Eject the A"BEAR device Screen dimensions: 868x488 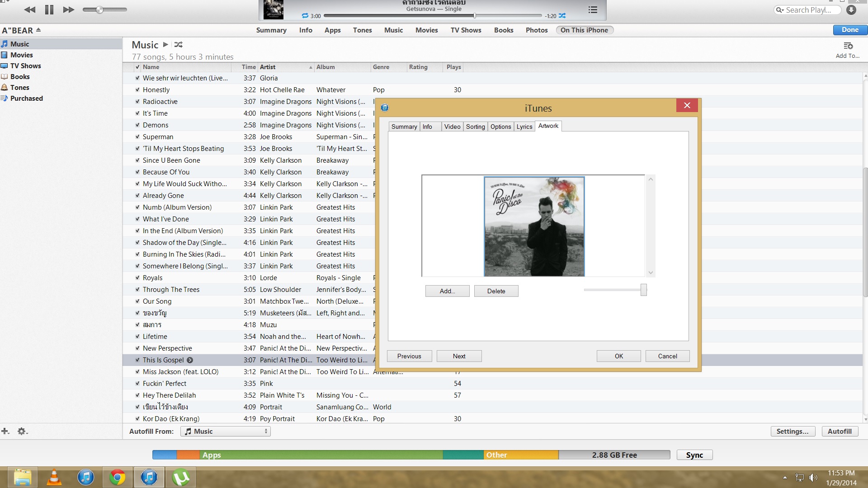tap(38, 30)
